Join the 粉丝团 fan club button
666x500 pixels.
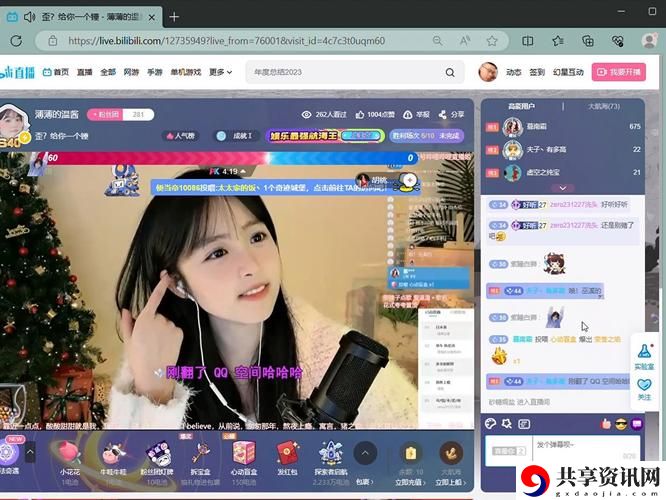[105, 115]
